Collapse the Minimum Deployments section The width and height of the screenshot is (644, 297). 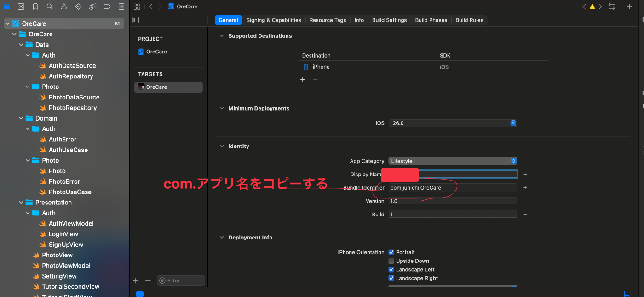(x=222, y=109)
